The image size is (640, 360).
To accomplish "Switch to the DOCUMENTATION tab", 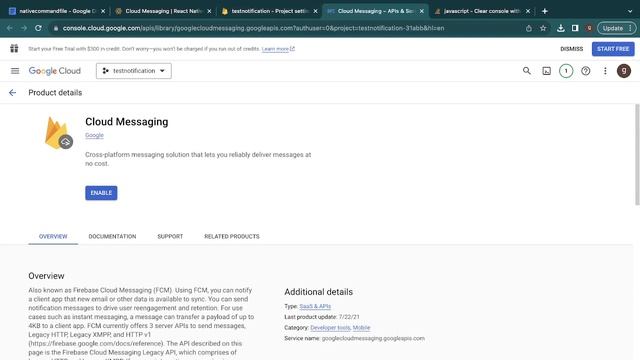I will point(112,236).
